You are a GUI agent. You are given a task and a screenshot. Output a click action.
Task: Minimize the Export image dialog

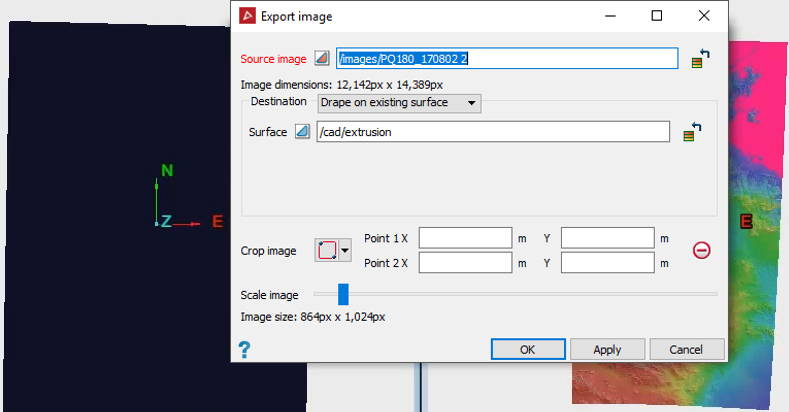pos(610,16)
